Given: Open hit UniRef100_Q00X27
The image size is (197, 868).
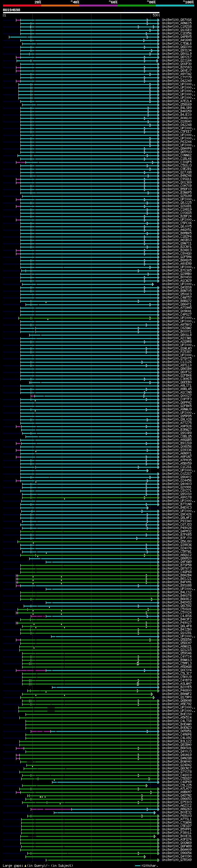Looking at the screenshot, I should pos(177,396).
